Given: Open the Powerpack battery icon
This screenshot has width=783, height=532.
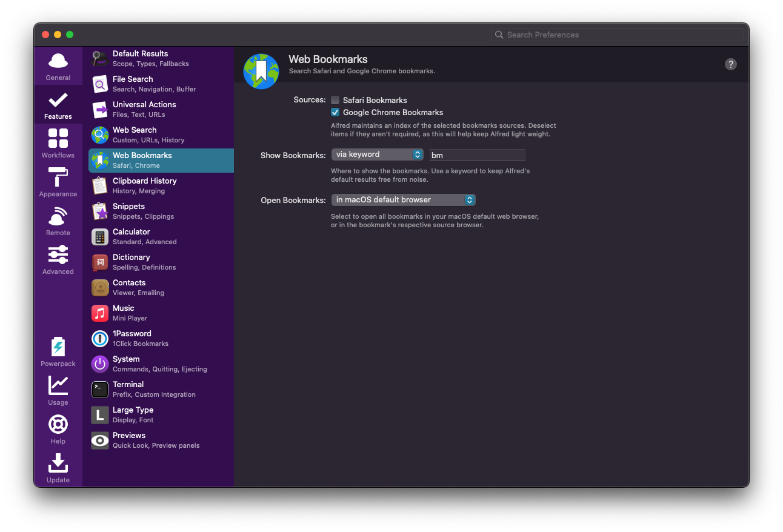Looking at the screenshot, I should click(x=58, y=347).
